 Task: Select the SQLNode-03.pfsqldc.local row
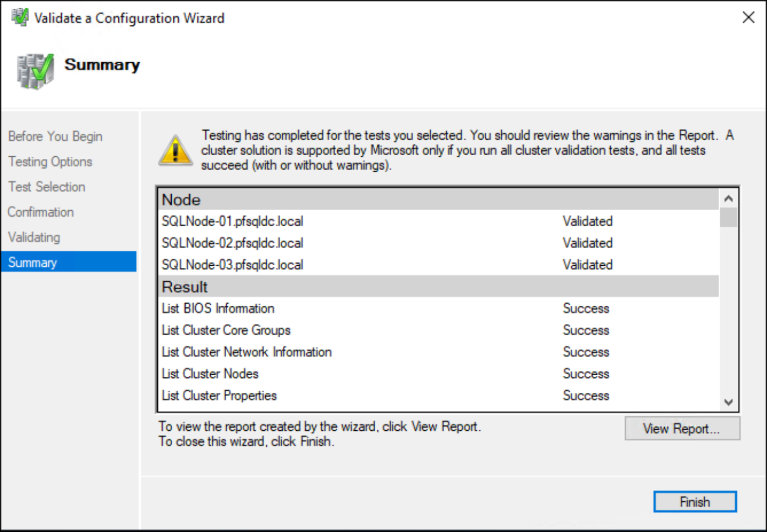pyautogui.click(x=439, y=265)
